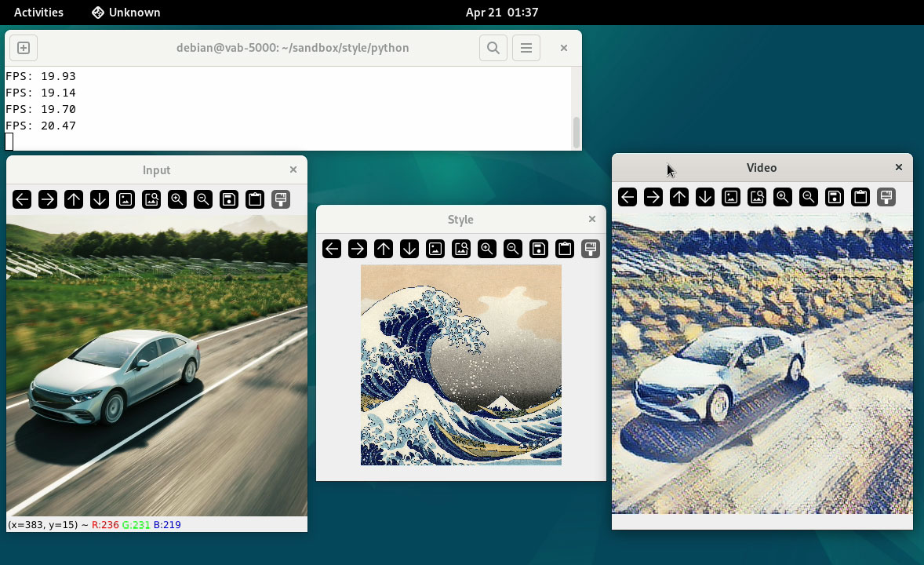Zoom out on the Input window image
Viewport: 924px width, 565px height.
click(x=202, y=199)
